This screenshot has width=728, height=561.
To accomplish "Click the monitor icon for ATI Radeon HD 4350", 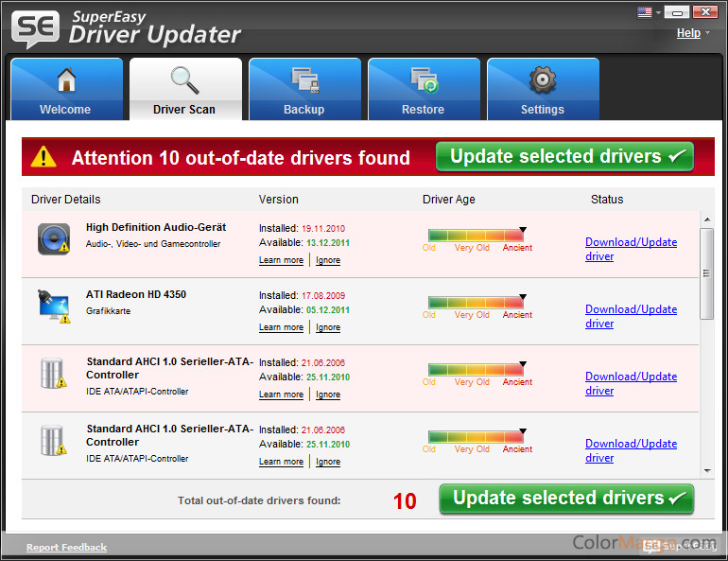I will tap(54, 307).
